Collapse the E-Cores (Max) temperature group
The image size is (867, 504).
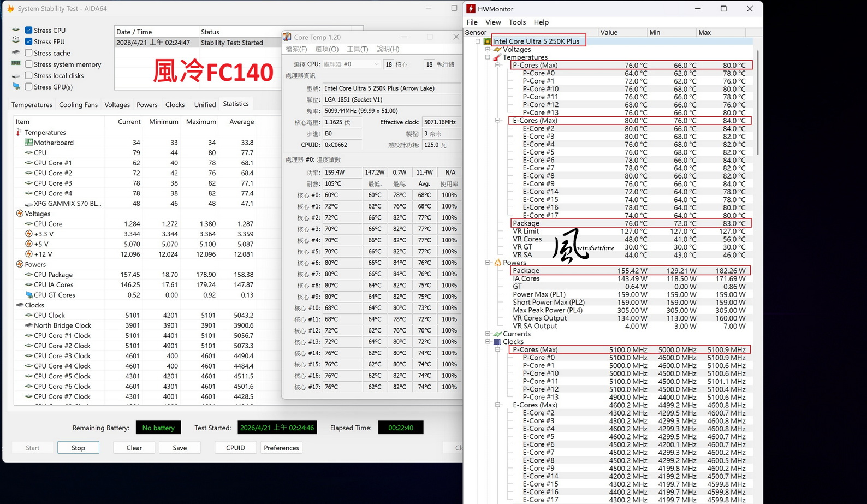497,121
